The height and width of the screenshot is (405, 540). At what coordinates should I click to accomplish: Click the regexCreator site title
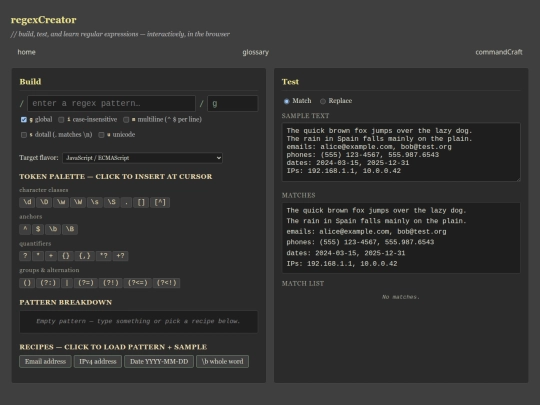point(44,20)
